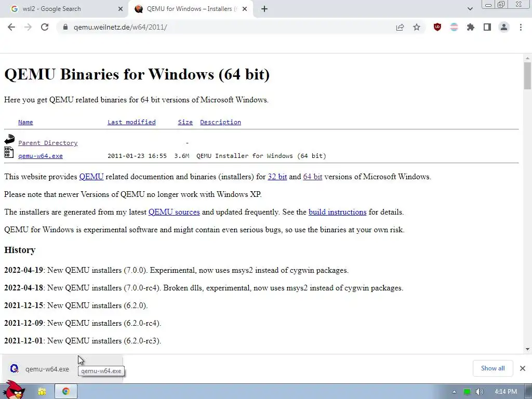Reload the QEMU page
Viewport: 532px width, 399px height.
[45, 27]
